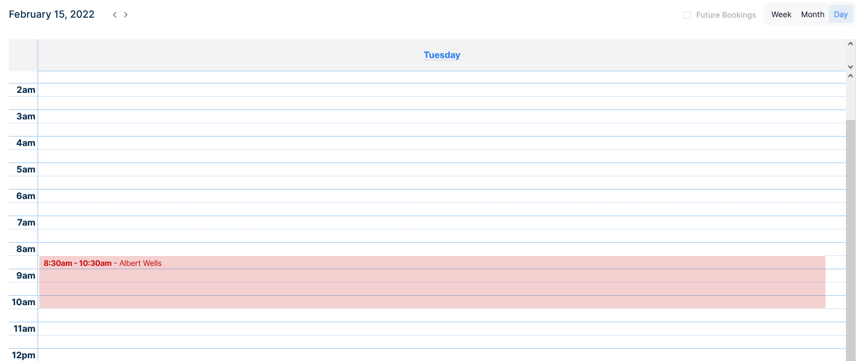Switch to Week view
This screenshot has width=868, height=361.
(x=781, y=14)
